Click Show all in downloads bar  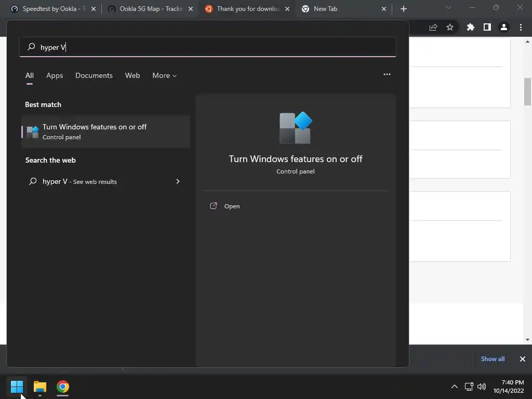coord(493,359)
